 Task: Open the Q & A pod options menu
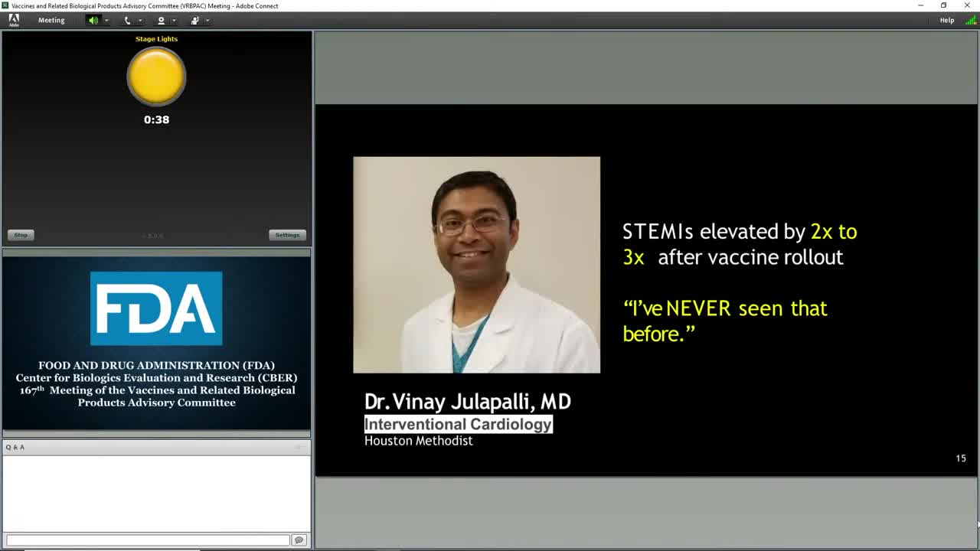point(301,447)
